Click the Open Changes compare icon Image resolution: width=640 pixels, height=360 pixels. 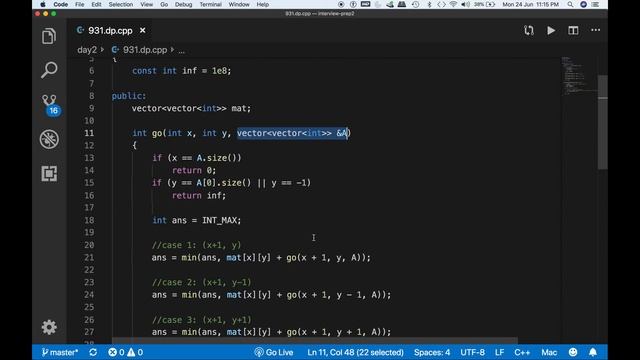click(x=529, y=31)
